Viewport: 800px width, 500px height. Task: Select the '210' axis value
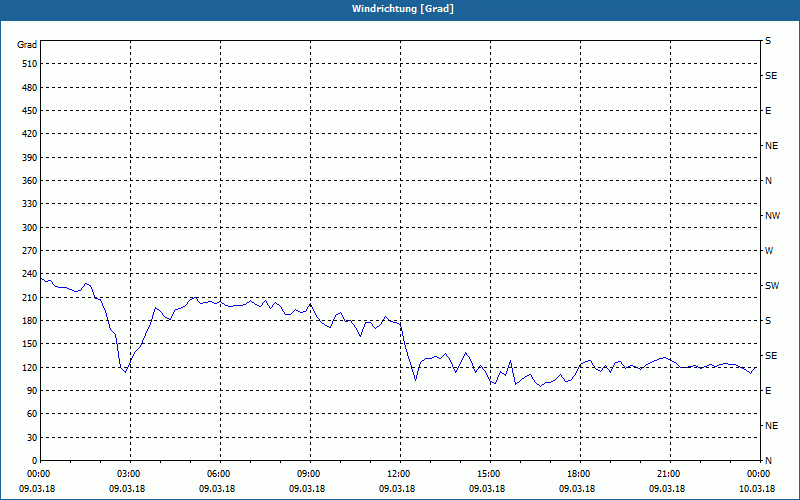pyautogui.click(x=30, y=297)
